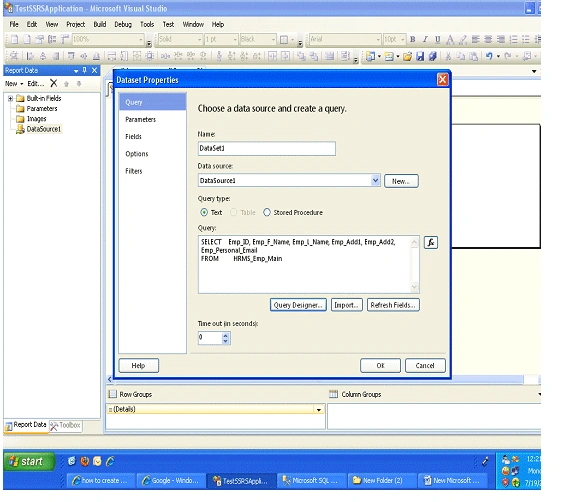This screenshot has width=561, height=502.
Task: Click the Save All icon
Action: click(433, 56)
